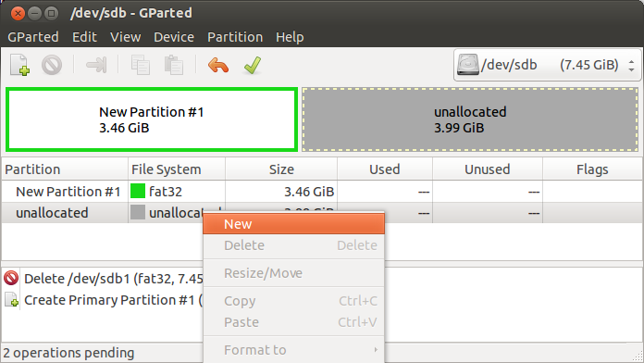Viewport: 644px width, 363px height.
Task: Click the Resize/Move toolbar arrow icon
Action: pos(96,65)
